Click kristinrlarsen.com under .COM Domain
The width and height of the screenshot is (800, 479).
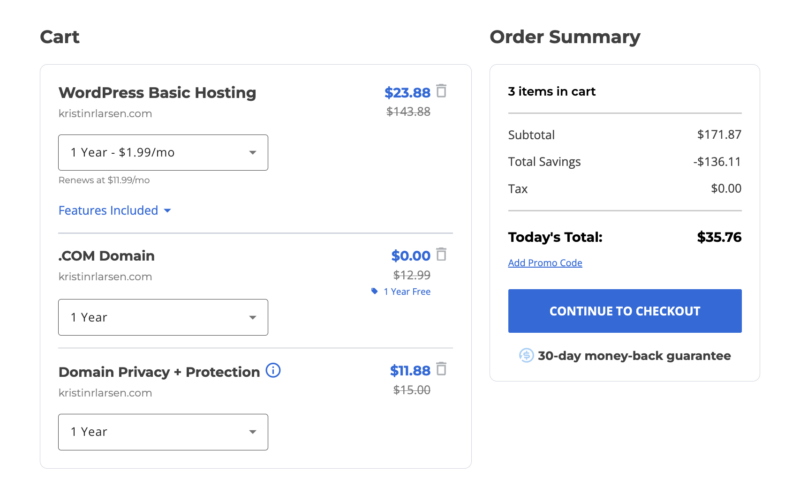(x=105, y=276)
